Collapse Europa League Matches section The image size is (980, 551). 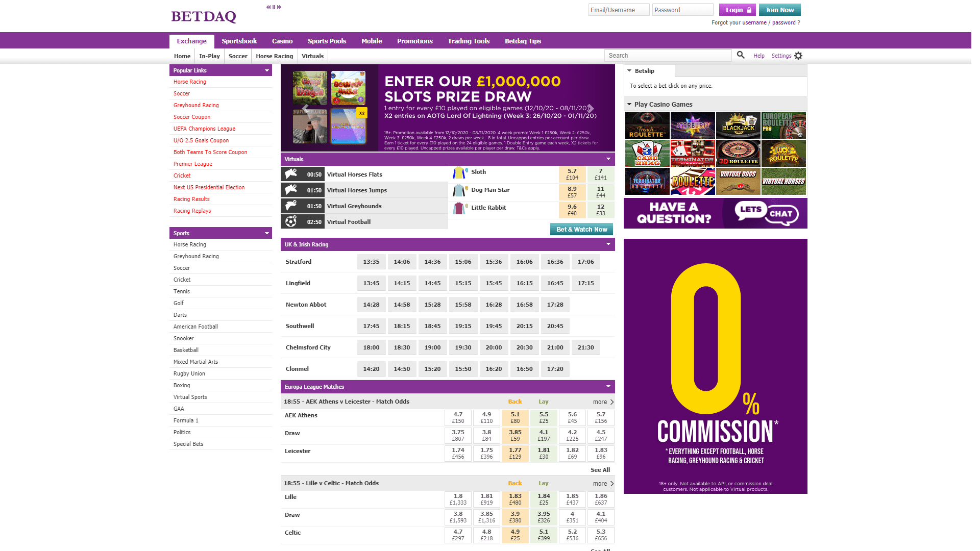point(608,387)
